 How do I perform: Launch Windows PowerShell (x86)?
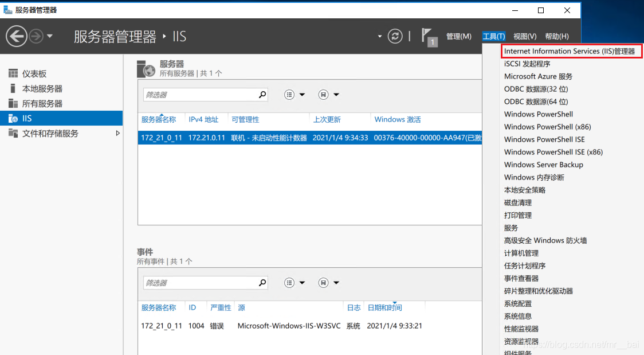pyautogui.click(x=548, y=127)
